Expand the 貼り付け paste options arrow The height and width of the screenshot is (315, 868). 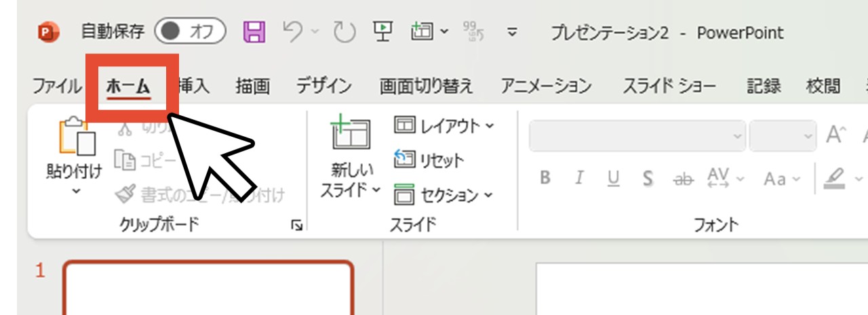(76, 192)
